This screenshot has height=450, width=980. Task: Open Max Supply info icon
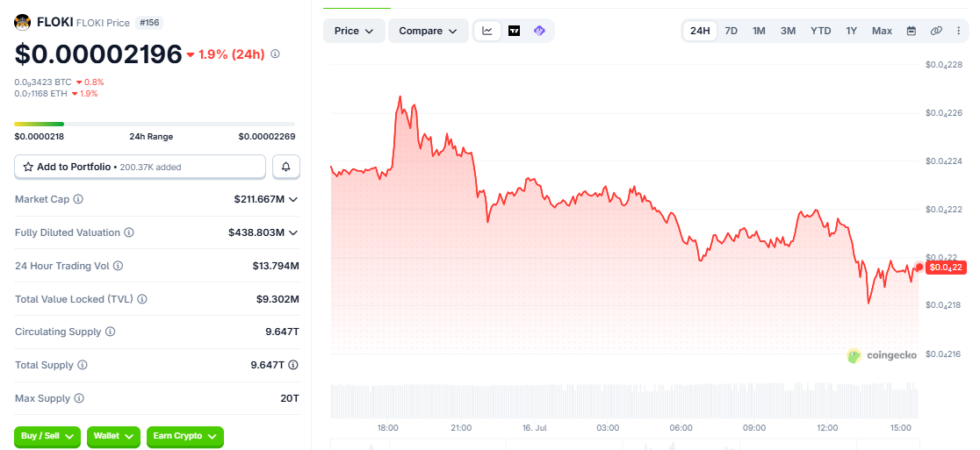[x=79, y=397]
